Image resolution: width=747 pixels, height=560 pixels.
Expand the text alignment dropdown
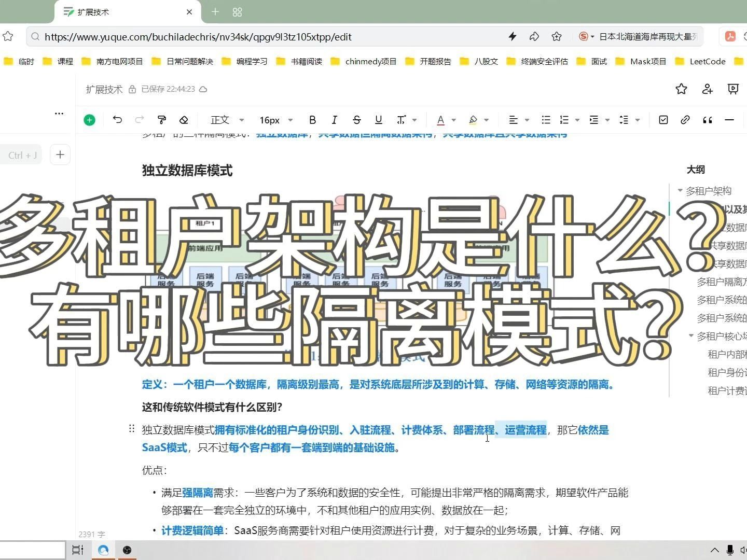click(x=527, y=120)
